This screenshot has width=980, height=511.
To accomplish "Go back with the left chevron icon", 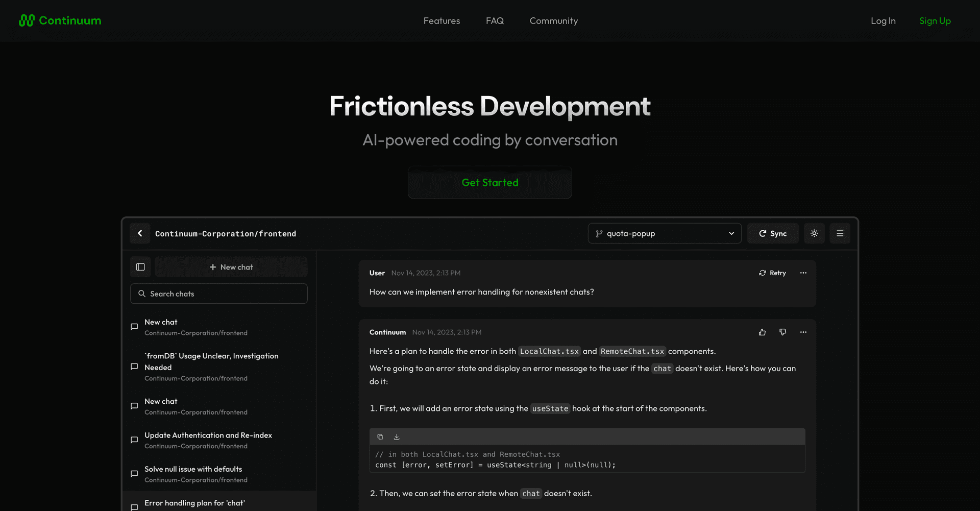I will [140, 233].
